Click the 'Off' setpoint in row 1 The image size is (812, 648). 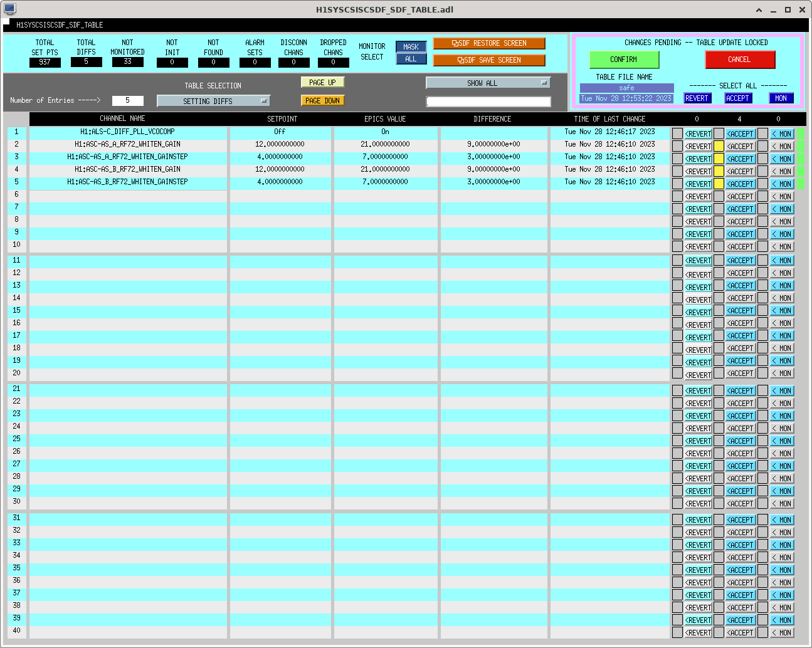[x=280, y=132]
